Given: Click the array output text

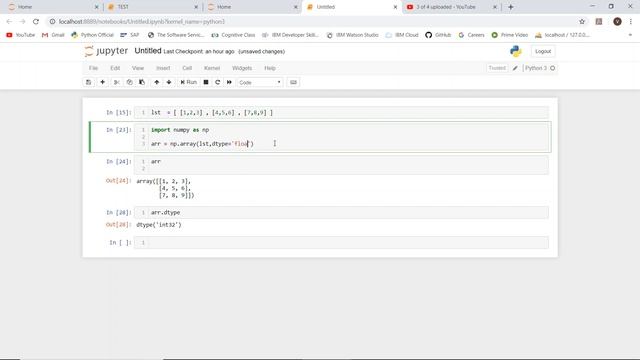Looking at the screenshot, I should pyautogui.click(x=165, y=188).
